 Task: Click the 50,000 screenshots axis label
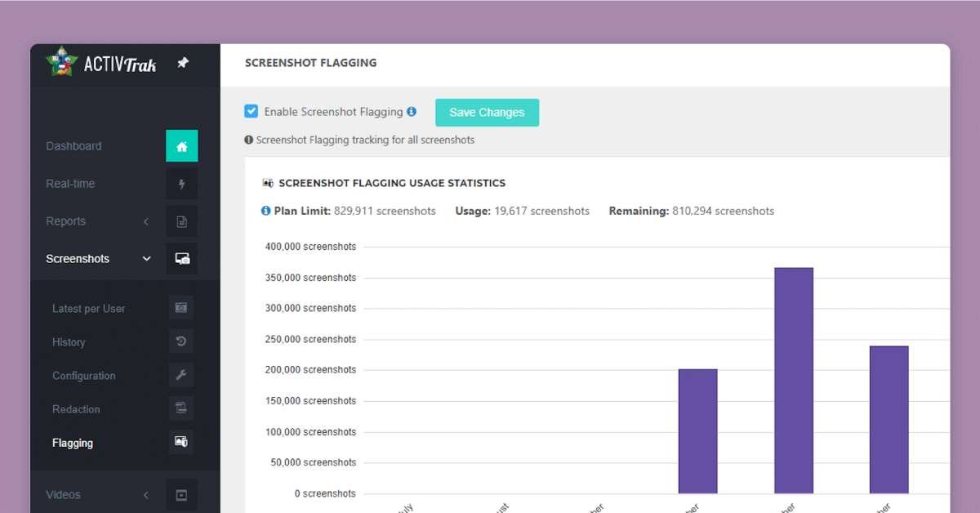314,462
